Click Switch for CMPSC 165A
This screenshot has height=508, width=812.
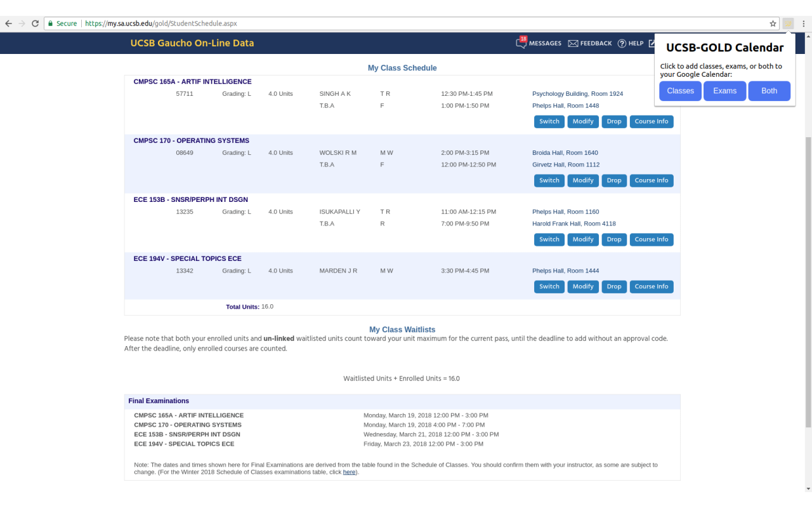pos(549,121)
